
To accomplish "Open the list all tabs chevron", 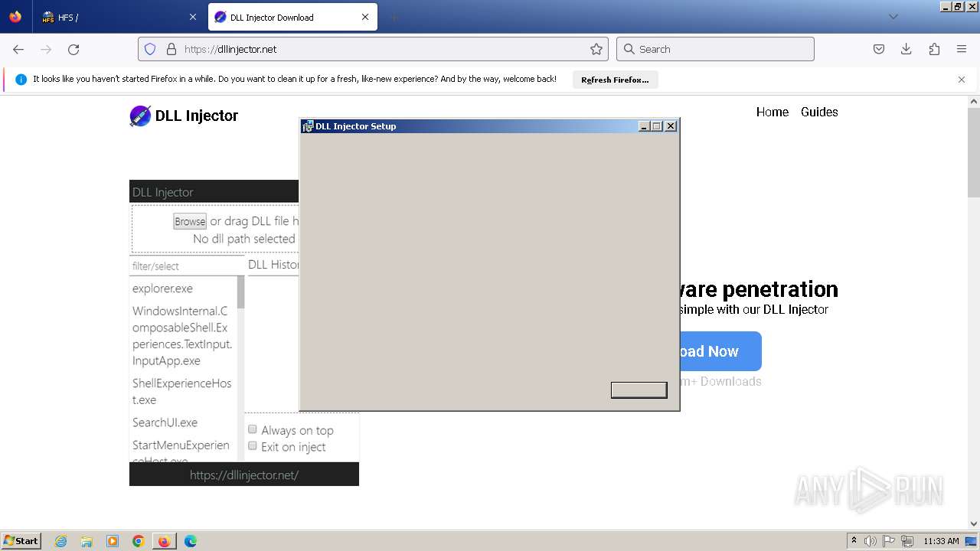I will click(893, 17).
